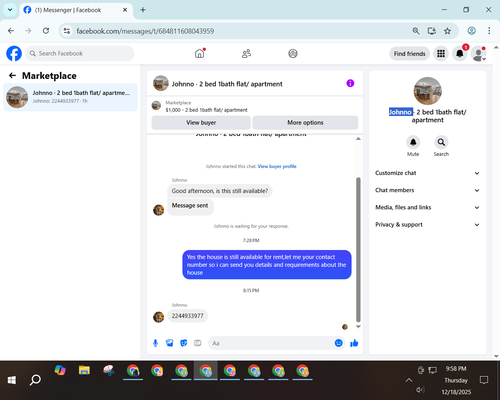500x400 pixels.
Task: Open Windows taskbar search
Action: click(x=35, y=380)
